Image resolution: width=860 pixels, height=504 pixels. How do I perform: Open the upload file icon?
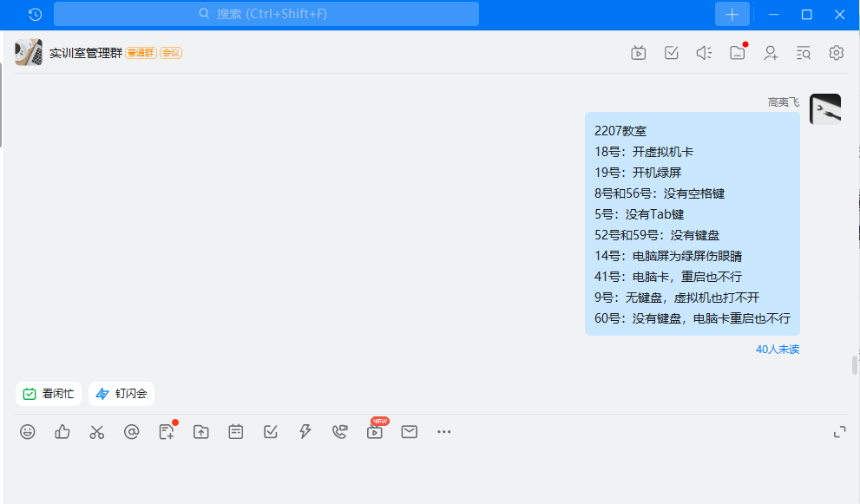(201, 431)
